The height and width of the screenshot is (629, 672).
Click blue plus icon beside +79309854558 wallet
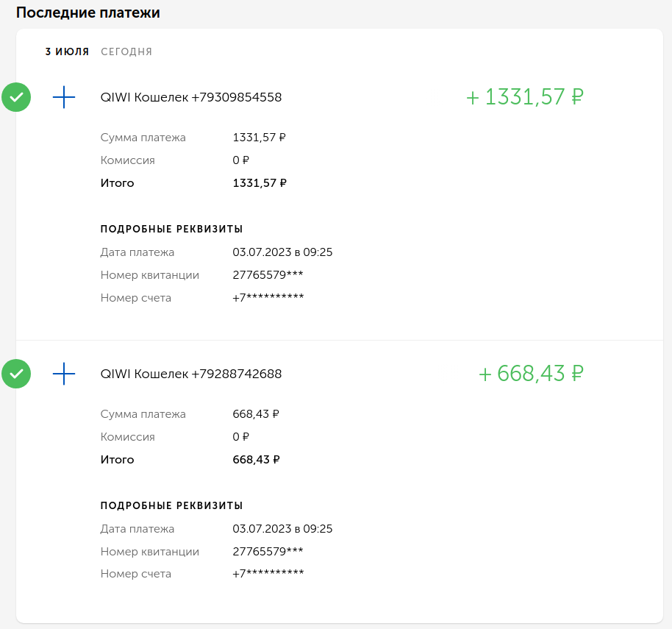pyautogui.click(x=64, y=97)
